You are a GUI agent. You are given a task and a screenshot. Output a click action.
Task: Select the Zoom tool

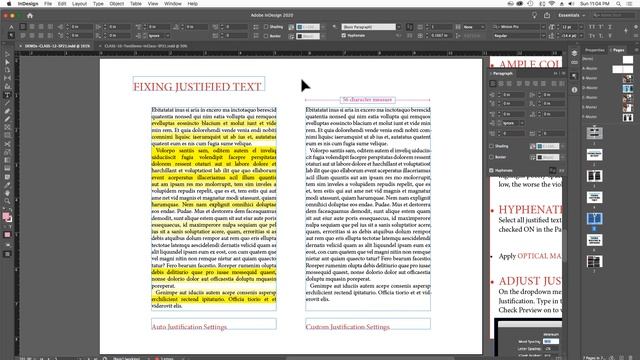coord(7,202)
